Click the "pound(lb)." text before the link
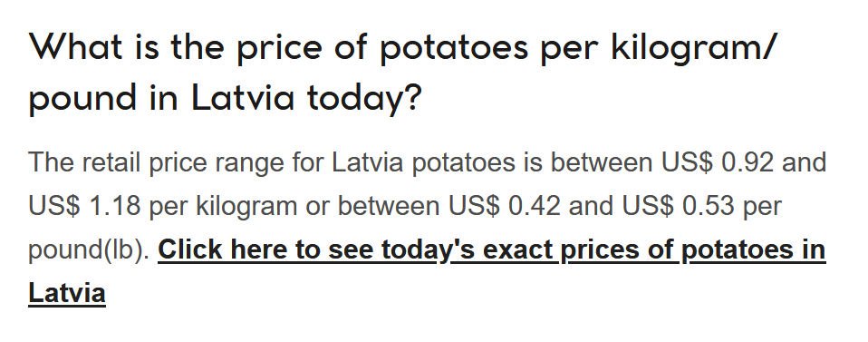 pyautogui.click(x=89, y=250)
